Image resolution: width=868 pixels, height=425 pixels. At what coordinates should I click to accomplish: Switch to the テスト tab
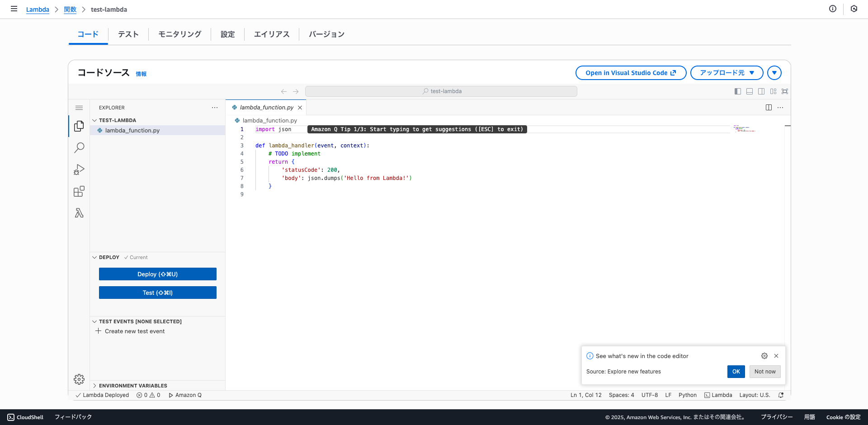(128, 34)
